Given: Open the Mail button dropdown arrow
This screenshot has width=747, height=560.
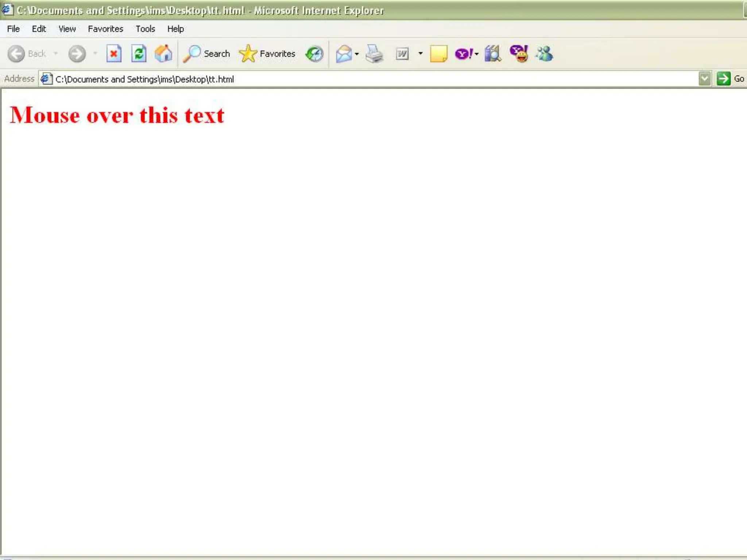Looking at the screenshot, I should pos(357,54).
